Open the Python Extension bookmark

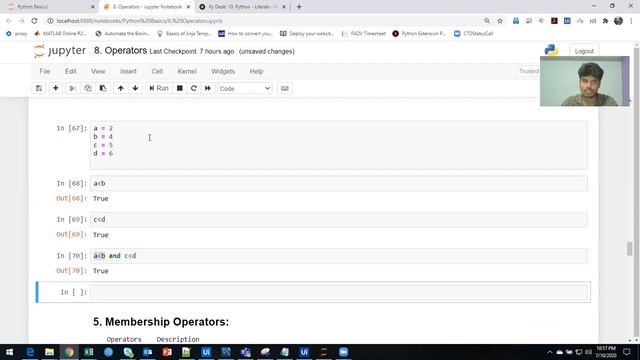tap(419, 33)
